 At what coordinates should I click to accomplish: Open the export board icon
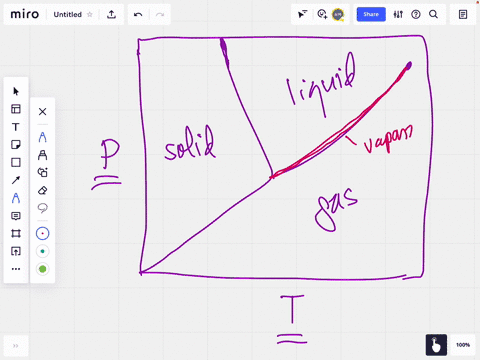point(111,14)
